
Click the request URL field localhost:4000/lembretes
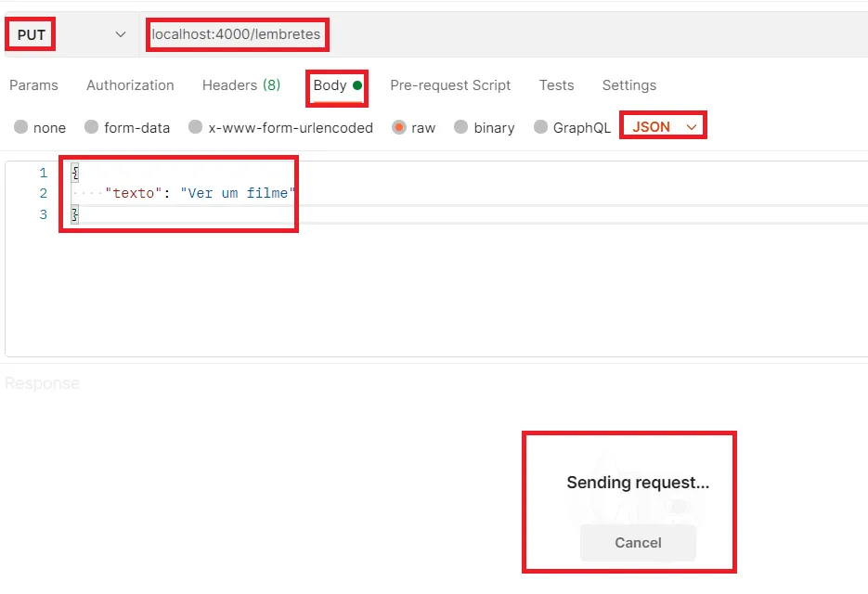click(x=237, y=34)
